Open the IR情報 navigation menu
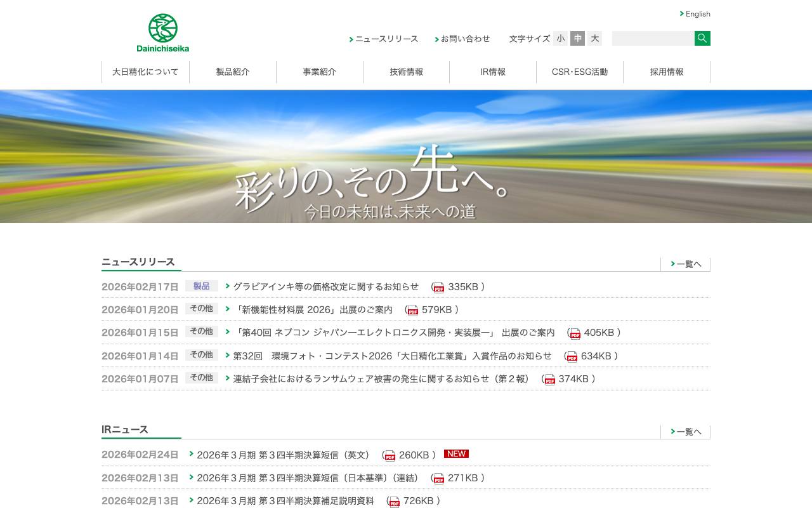The width and height of the screenshot is (812, 508). [493, 72]
